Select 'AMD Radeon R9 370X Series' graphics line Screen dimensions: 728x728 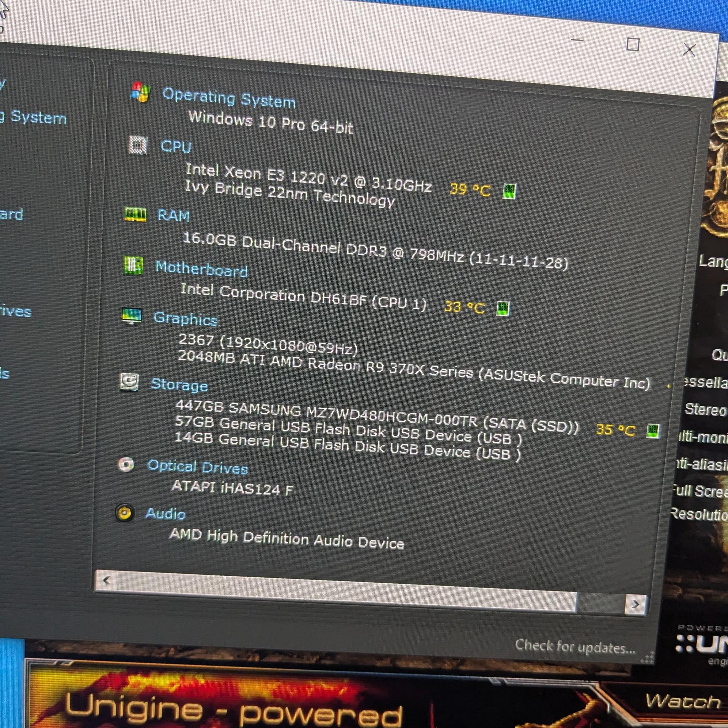tap(414, 370)
